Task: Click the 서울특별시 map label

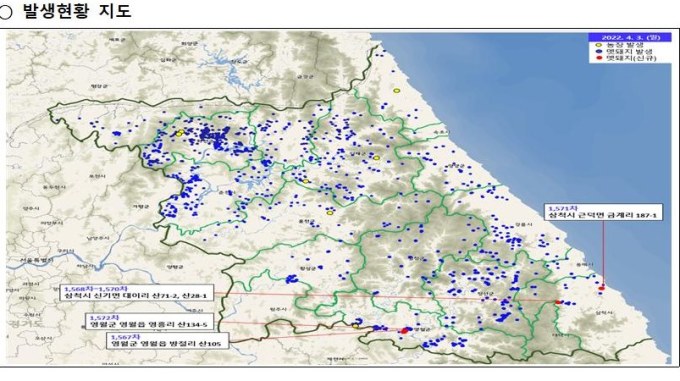Action: pyautogui.click(x=36, y=260)
